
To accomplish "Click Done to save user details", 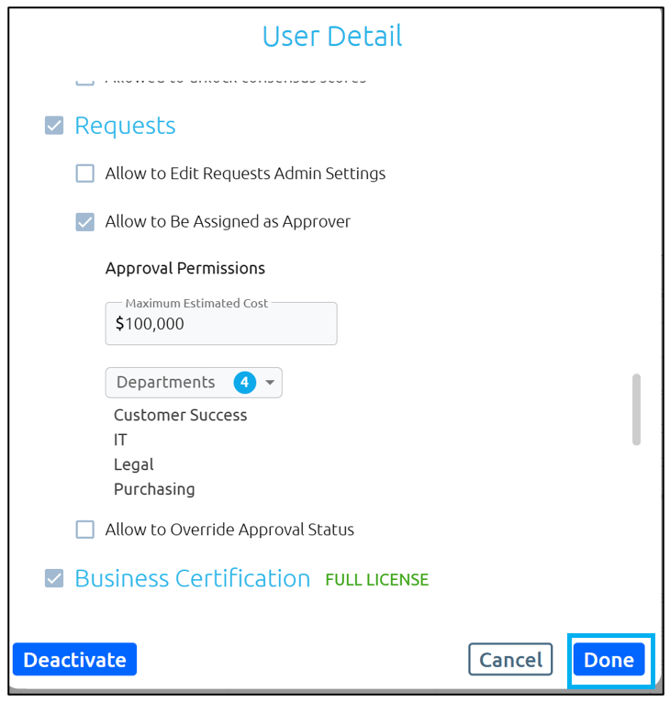I will tap(609, 660).
